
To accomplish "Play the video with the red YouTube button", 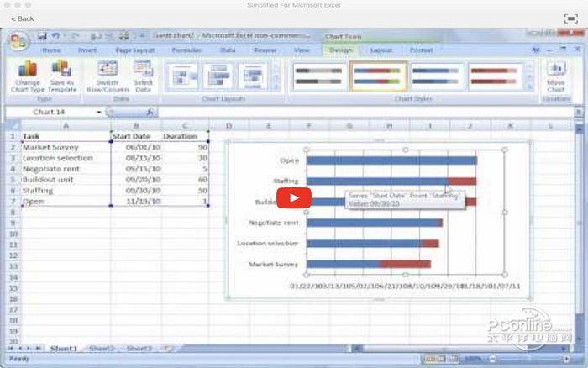I will pyautogui.click(x=294, y=197).
